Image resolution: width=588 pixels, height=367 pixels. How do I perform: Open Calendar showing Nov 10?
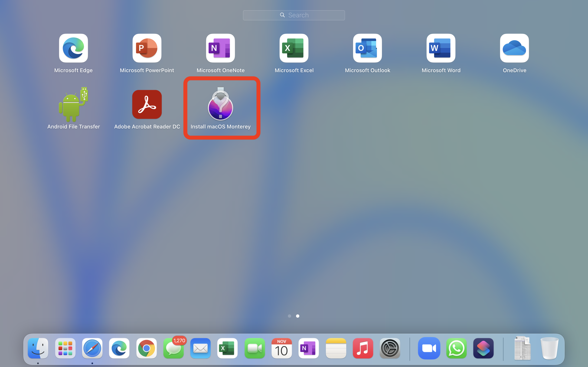(282, 348)
